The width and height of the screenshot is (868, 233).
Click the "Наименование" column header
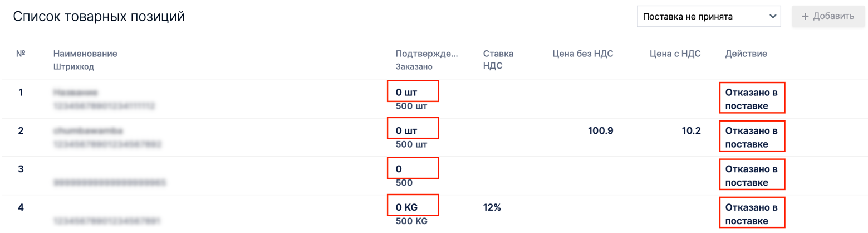coord(85,54)
